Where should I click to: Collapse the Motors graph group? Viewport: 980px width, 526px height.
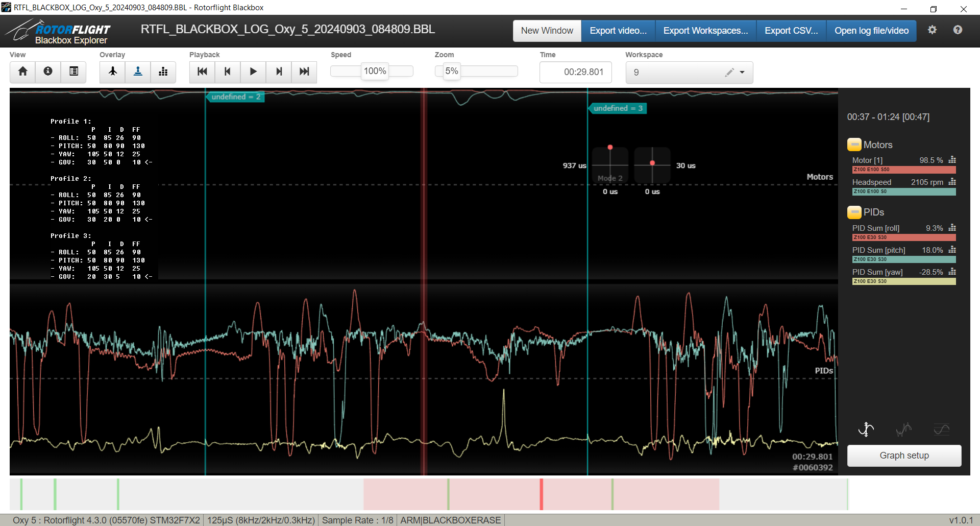pyautogui.click(x=854, y=145)
